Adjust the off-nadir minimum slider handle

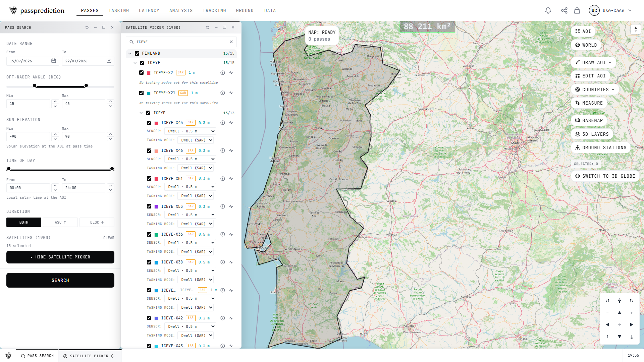[35, 86]
